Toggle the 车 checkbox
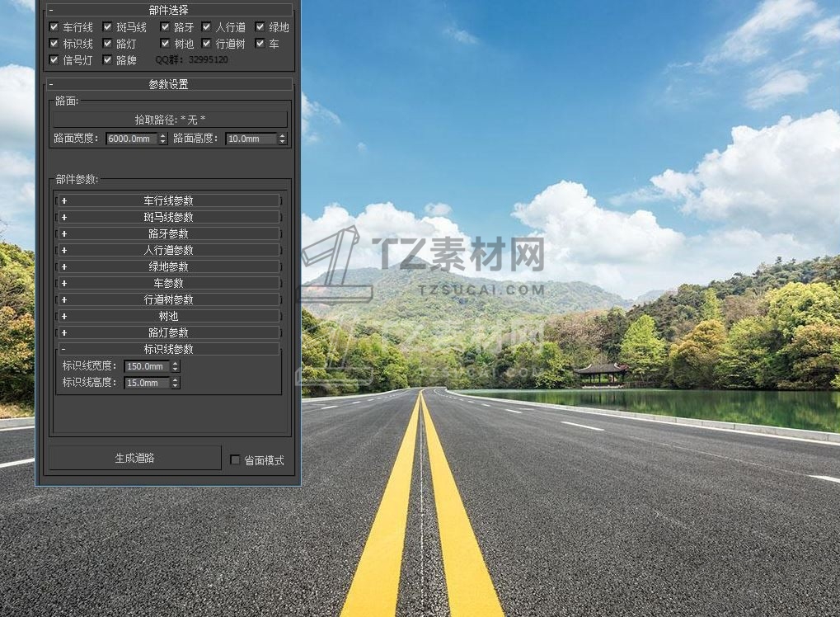840x617 pixels. [x=260, y=44]
